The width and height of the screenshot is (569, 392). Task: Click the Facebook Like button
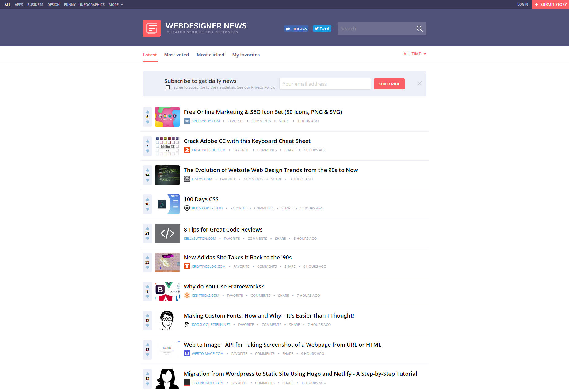[x=296, y=28]
